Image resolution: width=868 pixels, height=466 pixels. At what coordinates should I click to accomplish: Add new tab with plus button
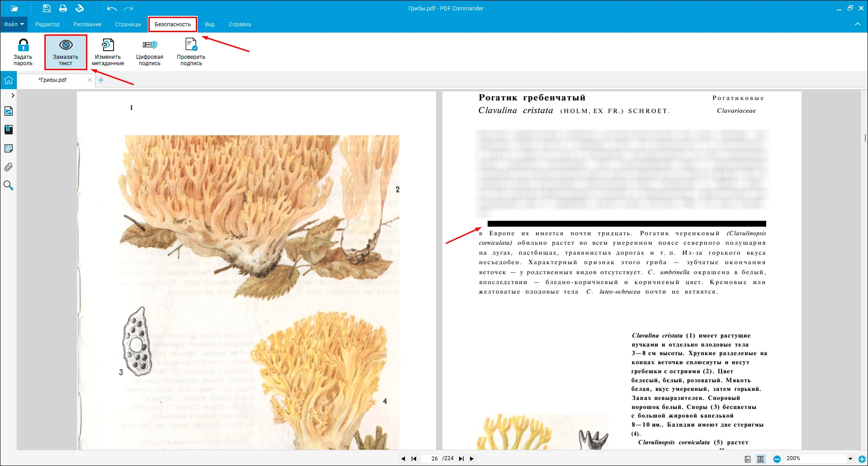[101, 80]
